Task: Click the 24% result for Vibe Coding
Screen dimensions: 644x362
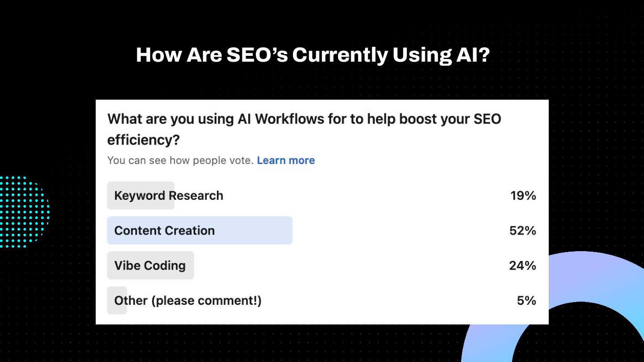Action: pyautogui.click(x=522, y=265)
